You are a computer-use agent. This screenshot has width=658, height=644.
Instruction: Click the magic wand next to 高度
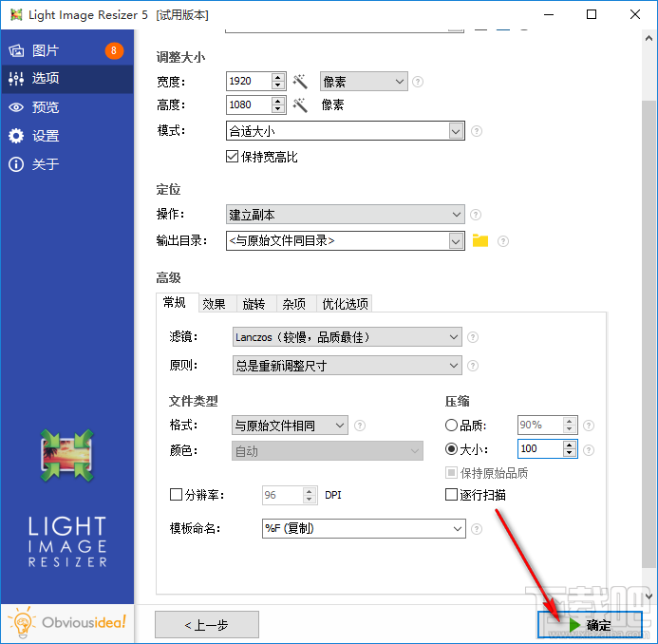point(300,104)
